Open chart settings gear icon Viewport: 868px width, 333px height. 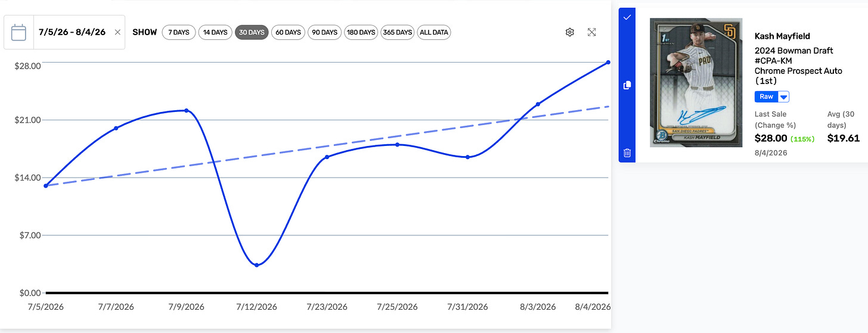pos(569,32)
